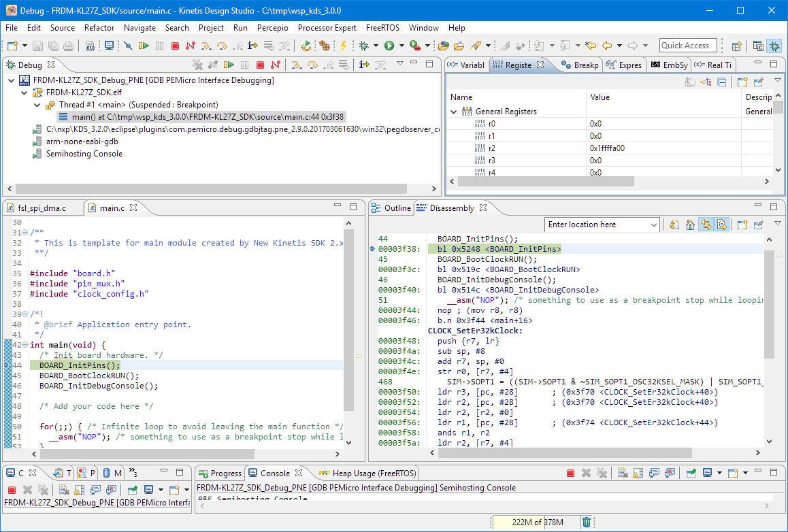Image resolution: width=788 pixels, height=532 pixels.
Task: Toggle Link with Active Debug Context in Disassembly
Action: coord(706,225)
